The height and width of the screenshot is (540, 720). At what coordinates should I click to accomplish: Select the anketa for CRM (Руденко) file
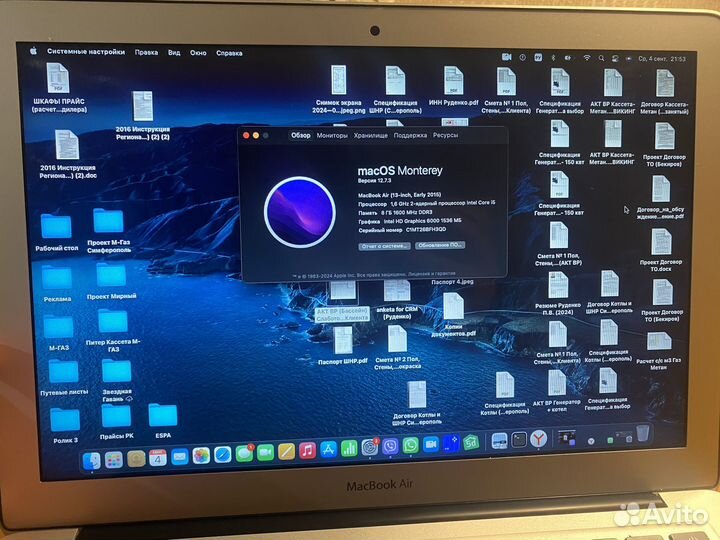pos(397,299)
